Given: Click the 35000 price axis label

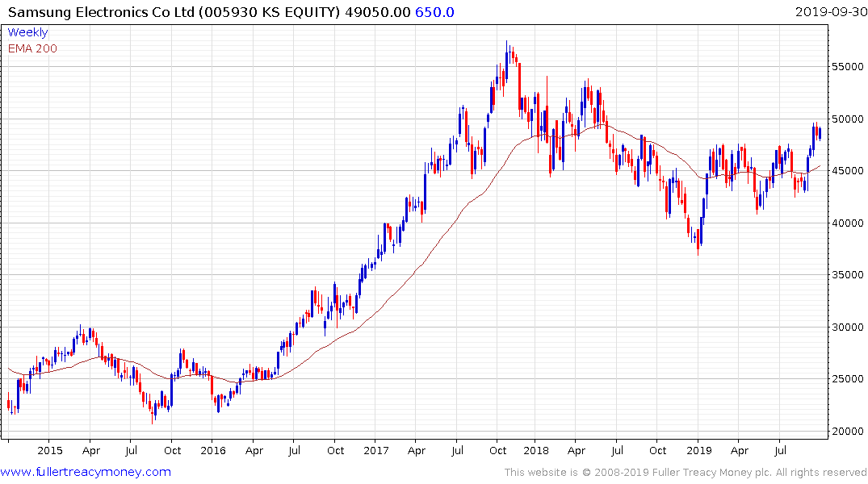Looking at the screenshot, I should (847, 275).
